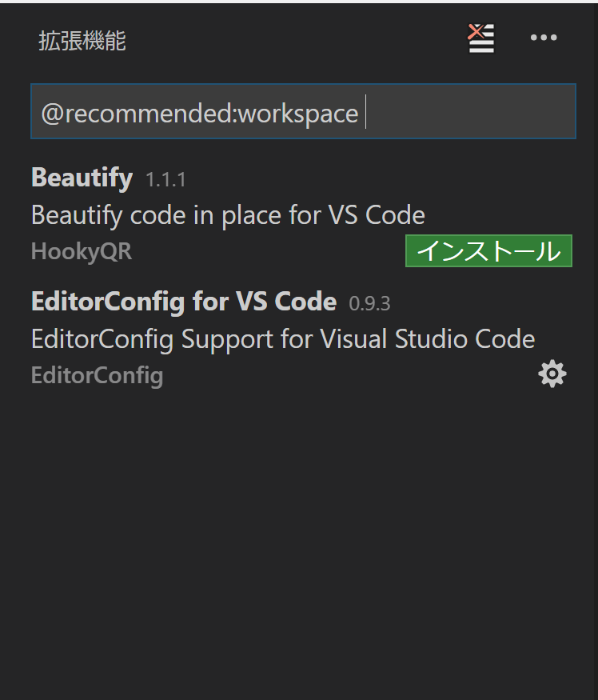Click the EditorConfig Support for Visual Studio Code description
This screenshot has height=700, width=598.
coord(283,339)
